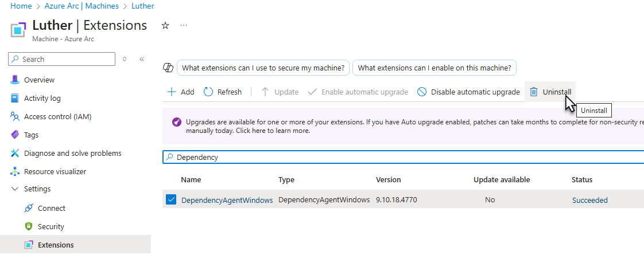Open Resource visualizer from sidebar

click(x=55, y=171)
